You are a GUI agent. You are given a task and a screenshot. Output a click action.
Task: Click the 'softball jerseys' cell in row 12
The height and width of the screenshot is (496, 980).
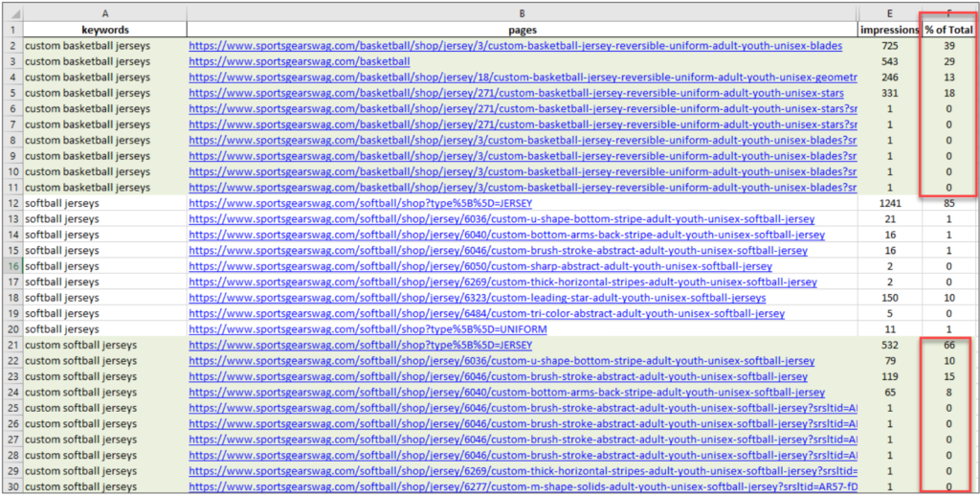click(105, 203)
